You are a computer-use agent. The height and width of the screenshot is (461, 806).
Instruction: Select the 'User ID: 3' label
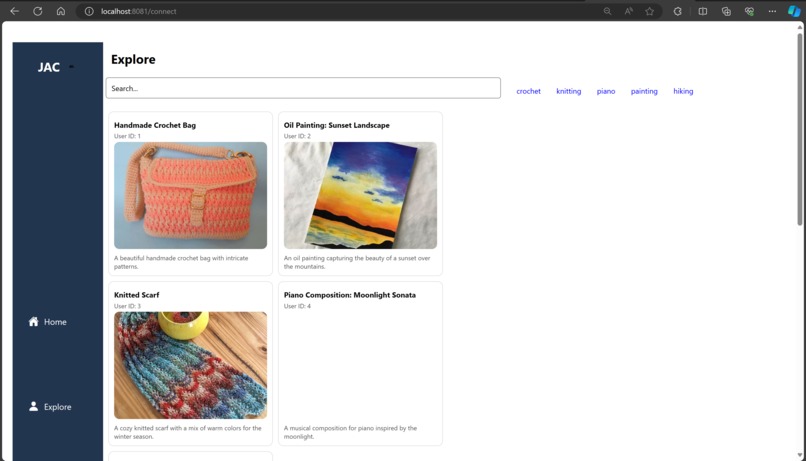[127, 306]
